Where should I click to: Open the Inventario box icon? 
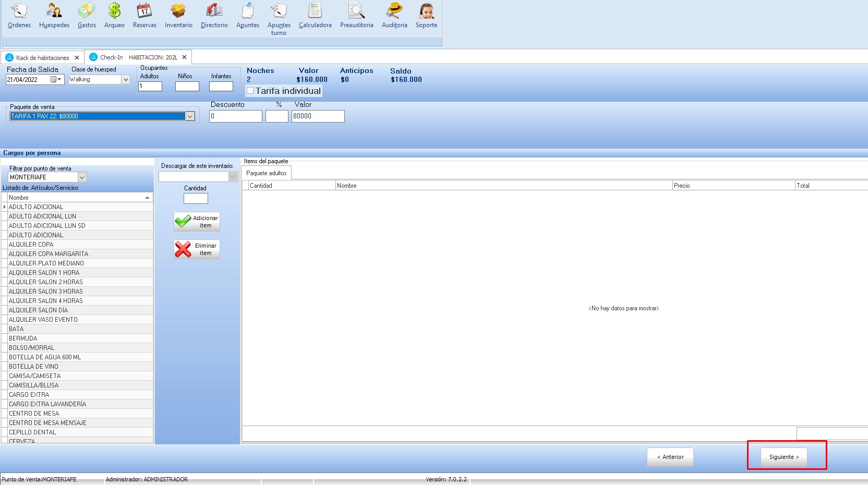click(x=178, y=16)
